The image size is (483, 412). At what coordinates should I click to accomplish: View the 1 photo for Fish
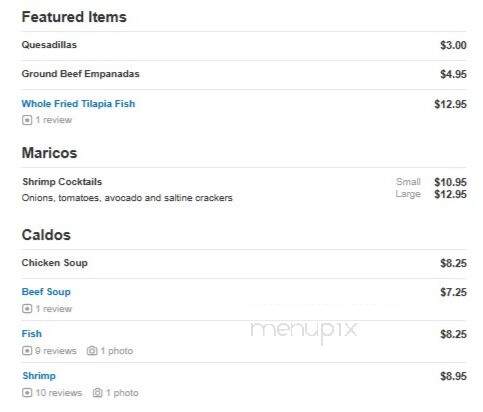[117, 351]
